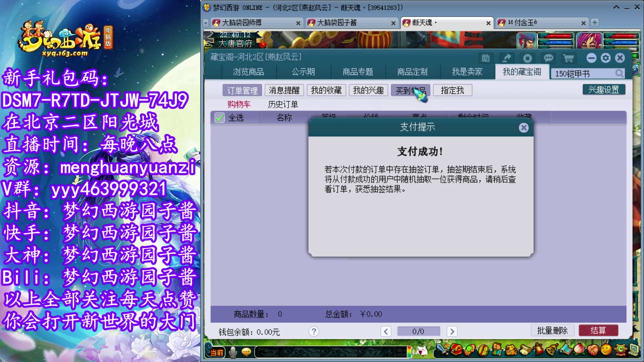Image resolution: width=644 pixels, height=362 pixels.
Task: Toggle the 全选 select-all checkbox
Action: click(220, 118)
